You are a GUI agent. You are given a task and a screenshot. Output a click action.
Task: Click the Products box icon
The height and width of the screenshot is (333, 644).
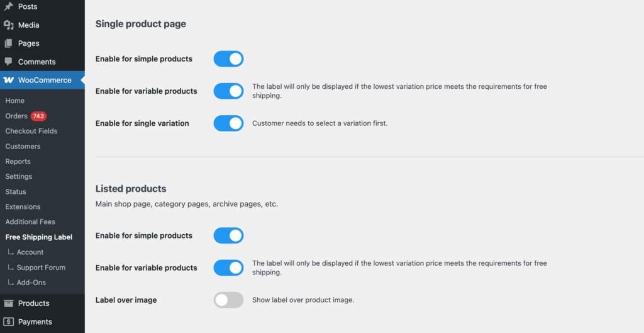pos(9,303)
